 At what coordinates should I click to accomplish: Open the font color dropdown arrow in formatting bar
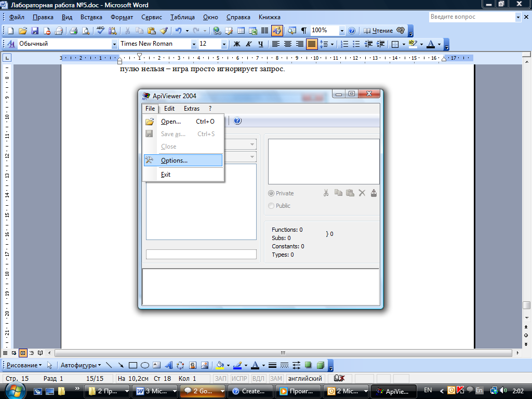[x=439, y=44]
